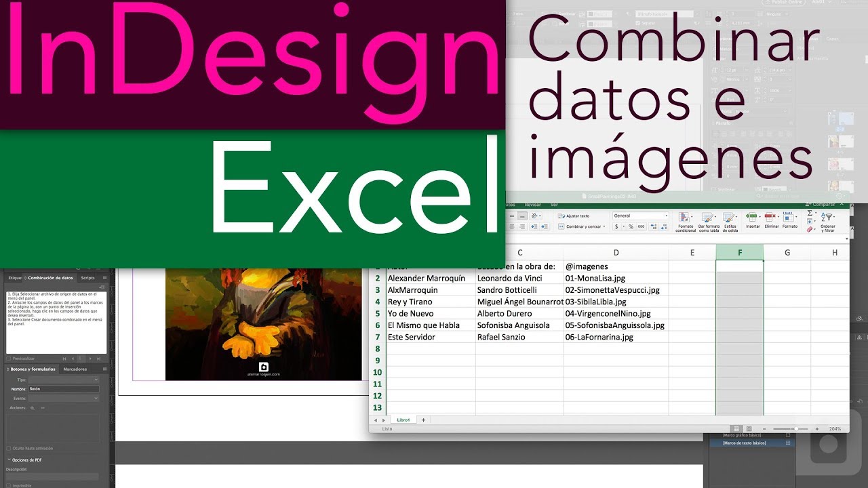Open the General number format dropdown

(641, 216)
